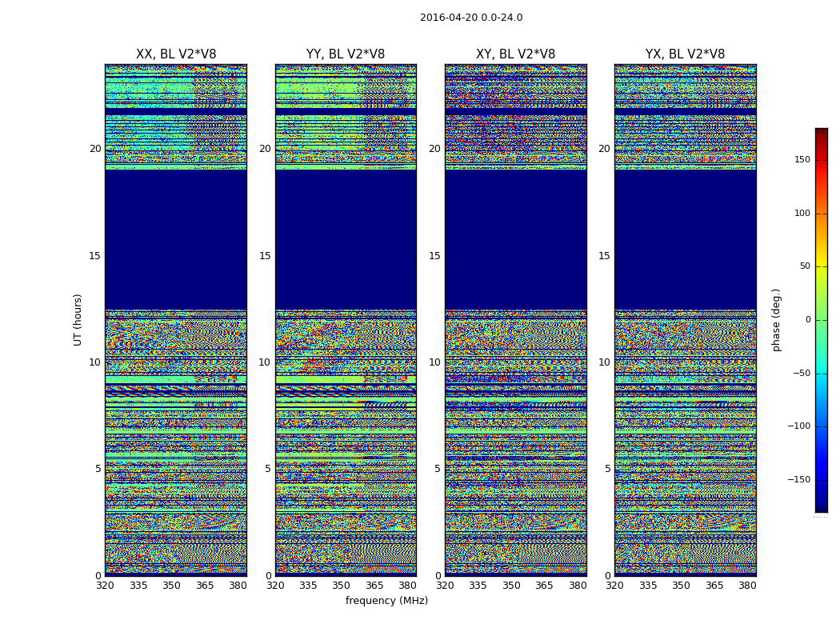Click the 5 hour tick beside YX panel
The image size is (840, 640).
(607, 469)
